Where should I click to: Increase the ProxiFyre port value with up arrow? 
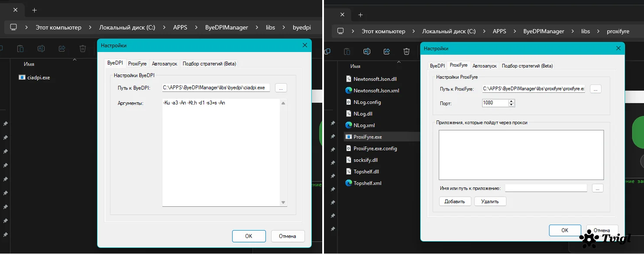point(511,101)
